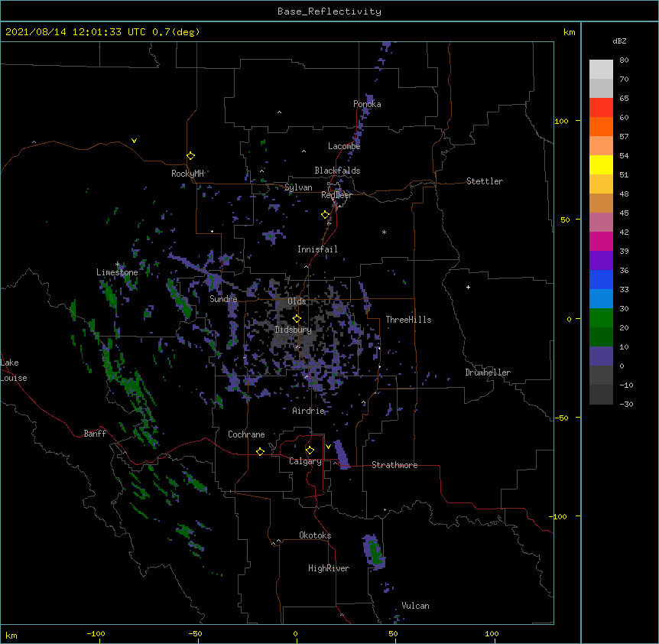Select the yellow diamond marker below Cochrane

click(260, 451)
